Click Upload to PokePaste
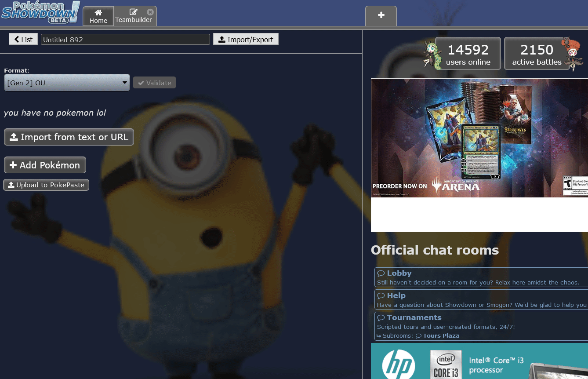The width and height of the screenshot is (588, 379). pos(46,185)
